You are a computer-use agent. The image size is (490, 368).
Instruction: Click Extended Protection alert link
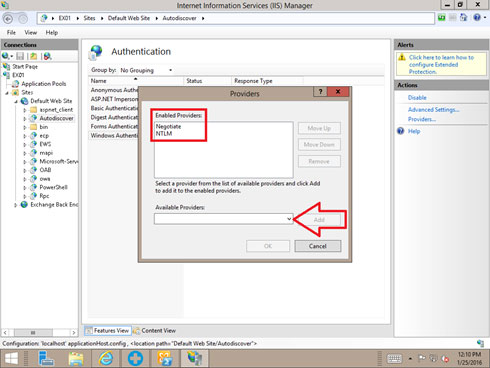441,65
